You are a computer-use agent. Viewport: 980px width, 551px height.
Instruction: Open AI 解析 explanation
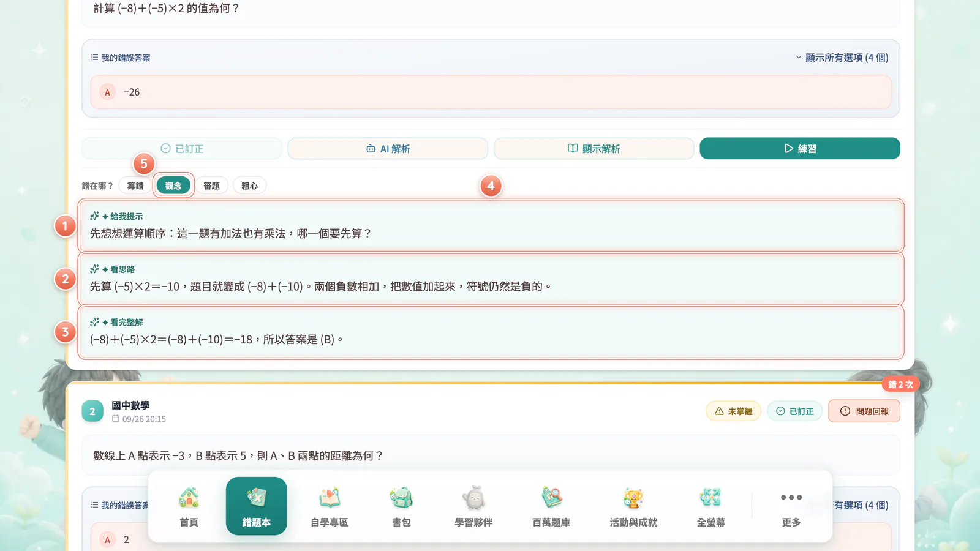click(388, 149)
